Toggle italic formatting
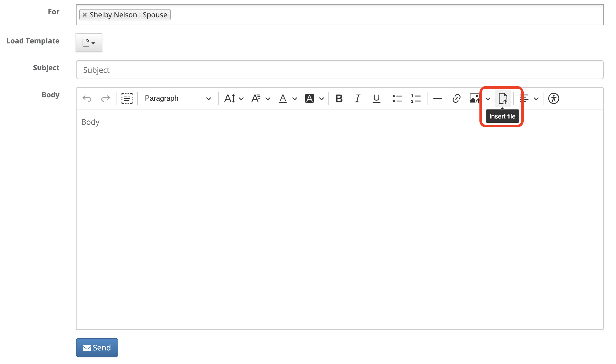616x364 pixels. tap(357, 98)
